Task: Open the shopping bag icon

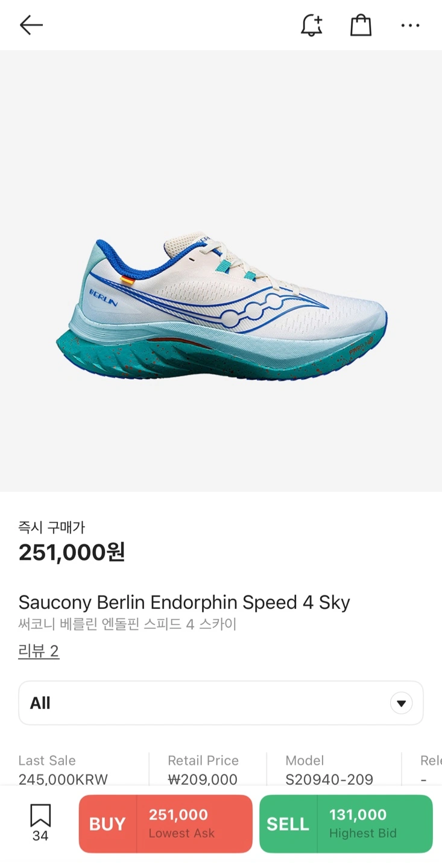Action: (361, 25)
